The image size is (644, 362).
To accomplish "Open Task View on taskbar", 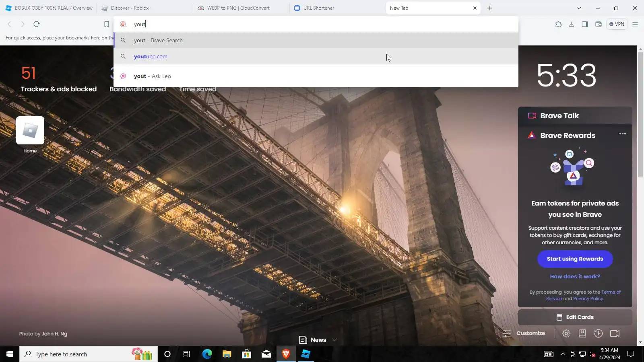I will pyautogui.click(x=187, y=354).
